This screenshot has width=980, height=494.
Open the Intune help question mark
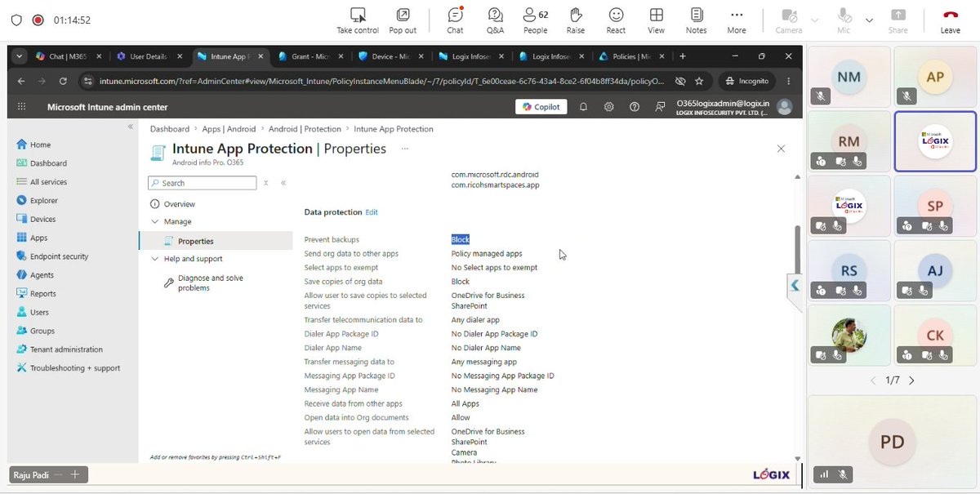tap(634, 107)
